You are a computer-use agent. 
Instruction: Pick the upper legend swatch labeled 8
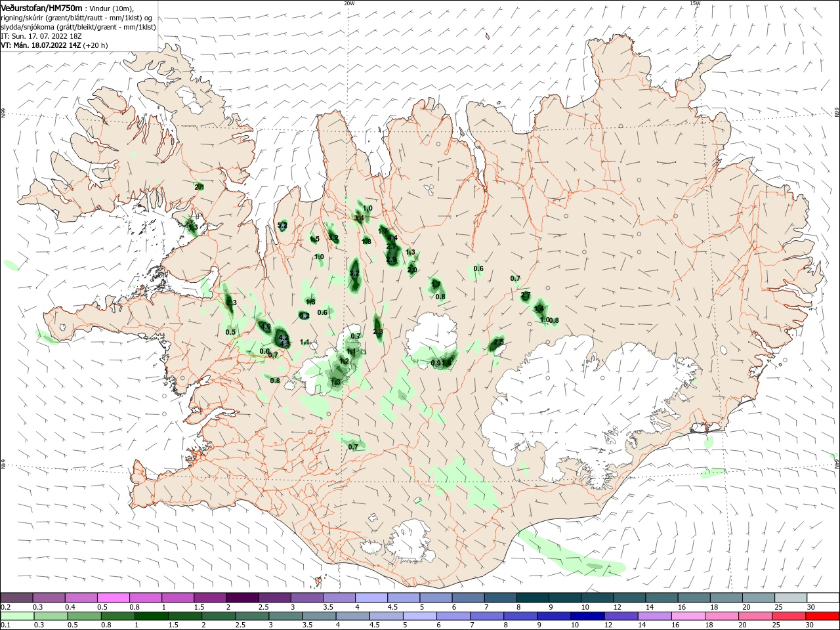(532, 597)
